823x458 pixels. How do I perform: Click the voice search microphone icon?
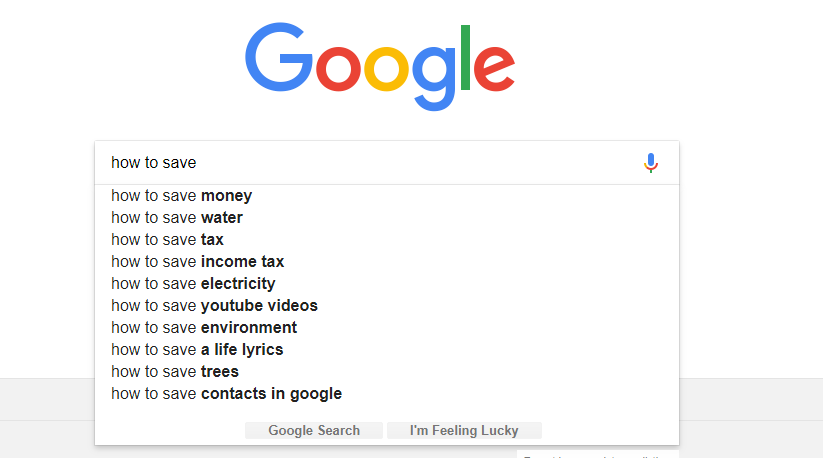click(651, 163)
